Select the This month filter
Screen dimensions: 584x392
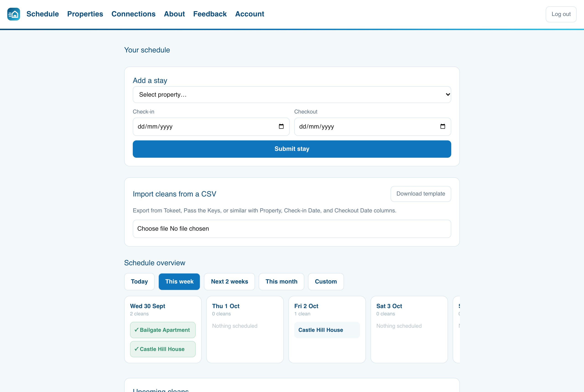[282, 281]
